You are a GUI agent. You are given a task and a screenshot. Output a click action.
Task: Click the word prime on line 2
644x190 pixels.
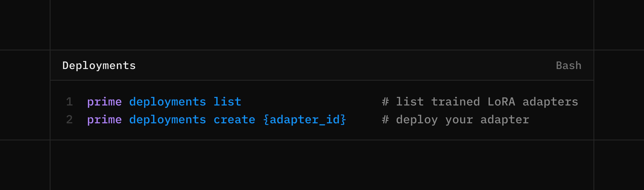click(104, 120)
